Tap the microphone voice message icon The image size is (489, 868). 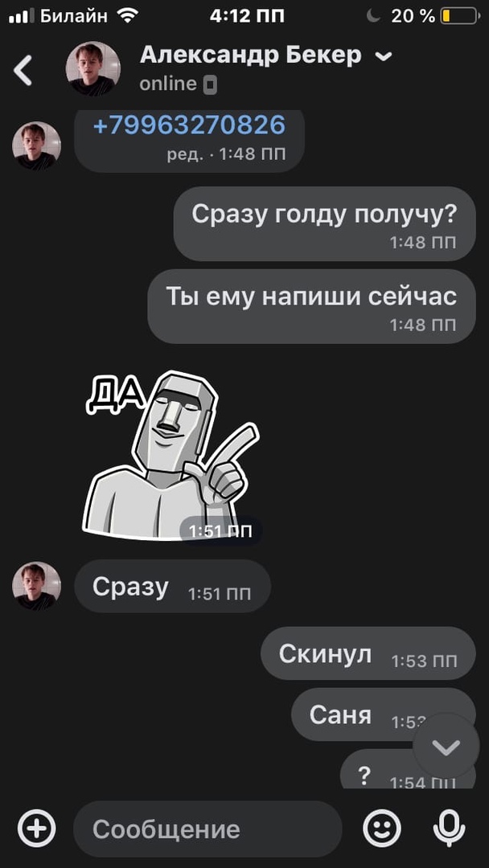click(x=449, y=829)
